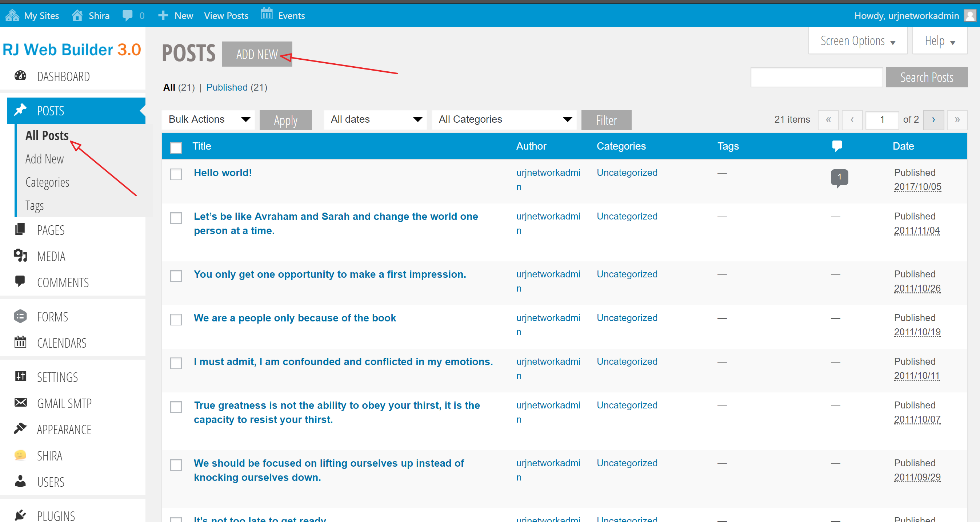Tick the checkbox for Hello world! post
980x522 pixels.
point(176,174)
